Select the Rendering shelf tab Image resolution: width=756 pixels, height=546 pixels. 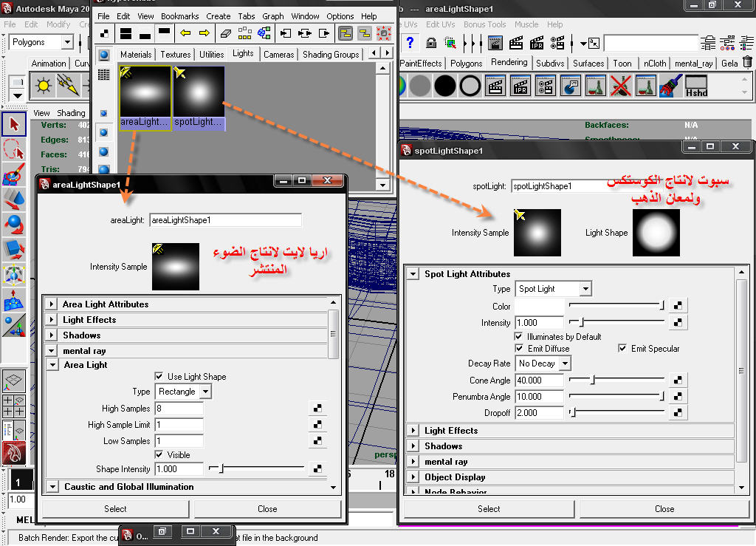click(x=509, y=62)
